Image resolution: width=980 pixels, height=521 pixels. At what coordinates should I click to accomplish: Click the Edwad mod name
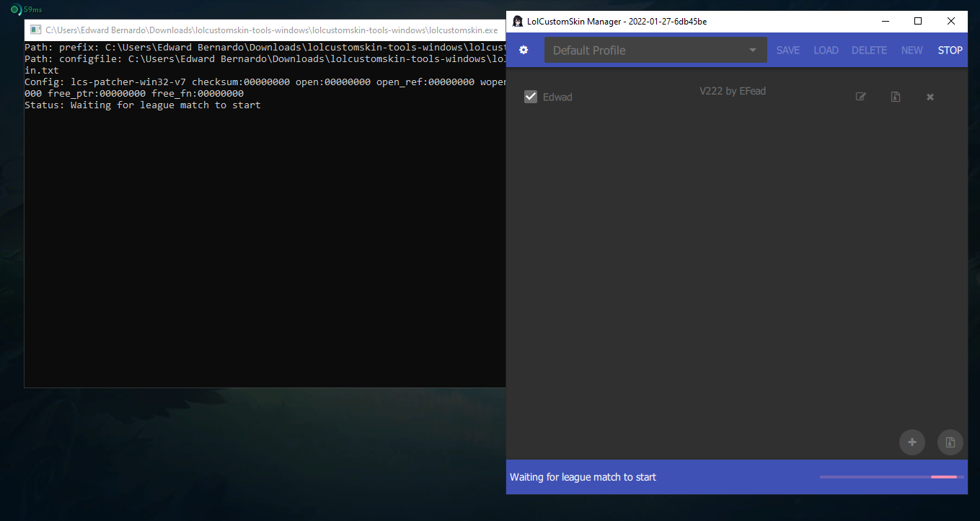click(557, 97)
